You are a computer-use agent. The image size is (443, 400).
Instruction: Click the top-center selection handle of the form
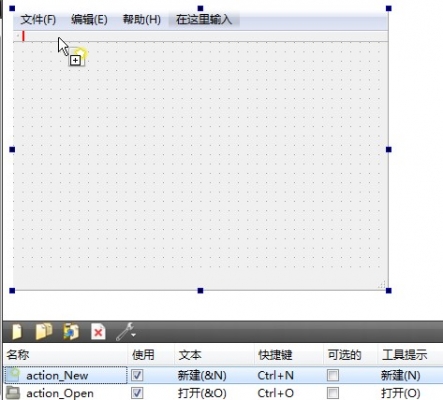(200, 8)
